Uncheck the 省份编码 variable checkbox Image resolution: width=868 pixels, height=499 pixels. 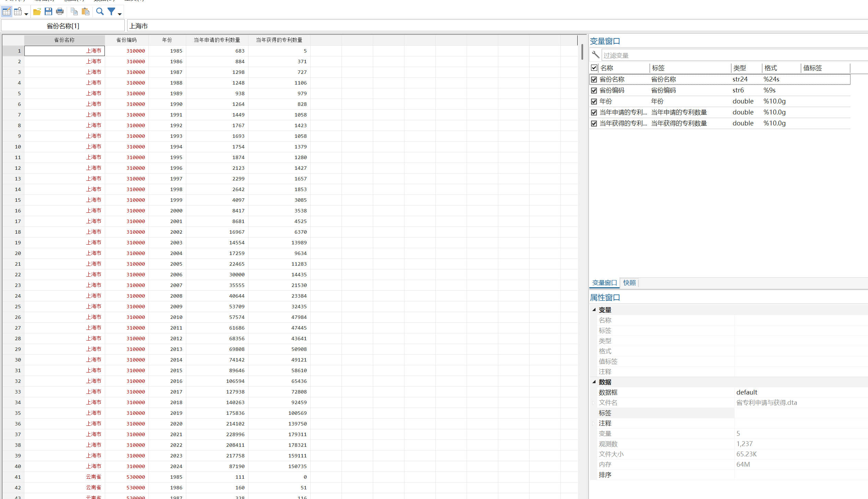click(594, 90)
